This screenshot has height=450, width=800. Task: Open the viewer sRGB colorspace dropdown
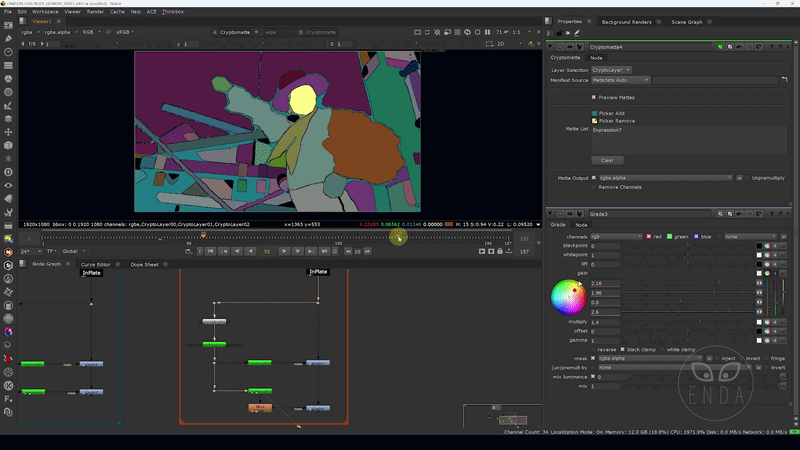[126, 32]
